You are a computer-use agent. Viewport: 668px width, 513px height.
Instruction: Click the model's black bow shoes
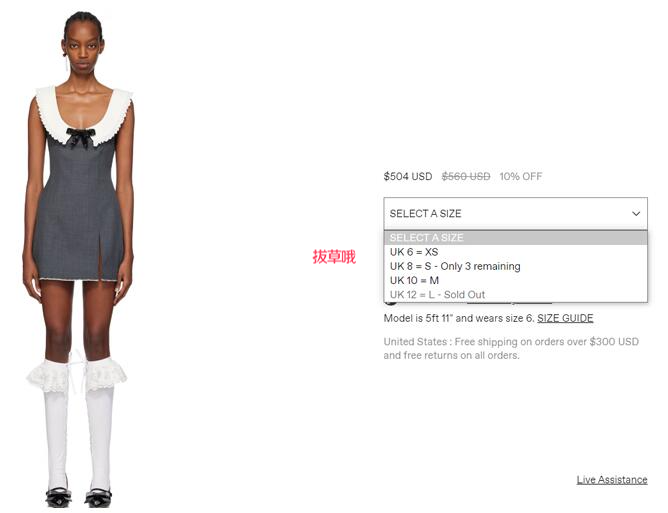[79, 498]
